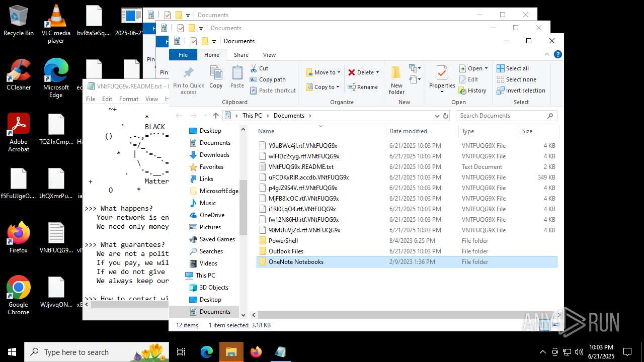644x362 pixels.
Task: Open the File tab in Explorer
Action: tap(183, 55)
